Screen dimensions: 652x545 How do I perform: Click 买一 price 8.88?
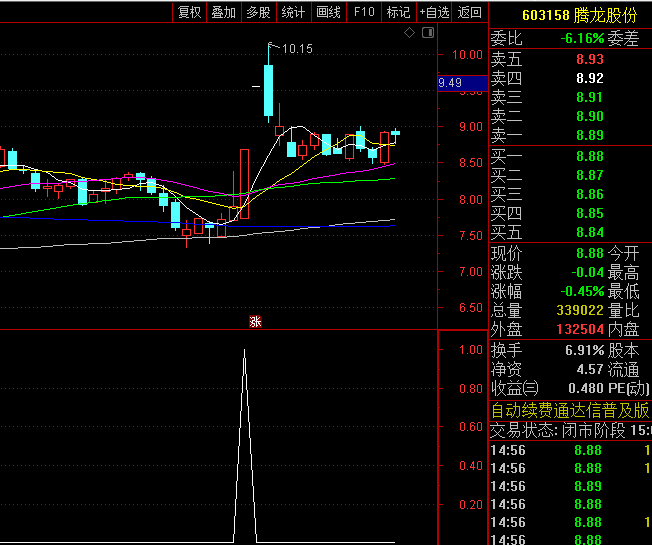click(x=590, y=156)
